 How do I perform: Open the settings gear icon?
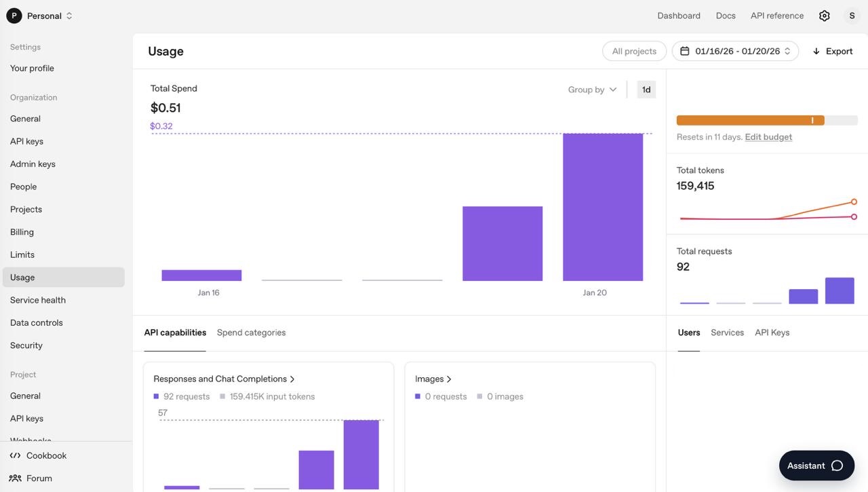click(824, 16)
